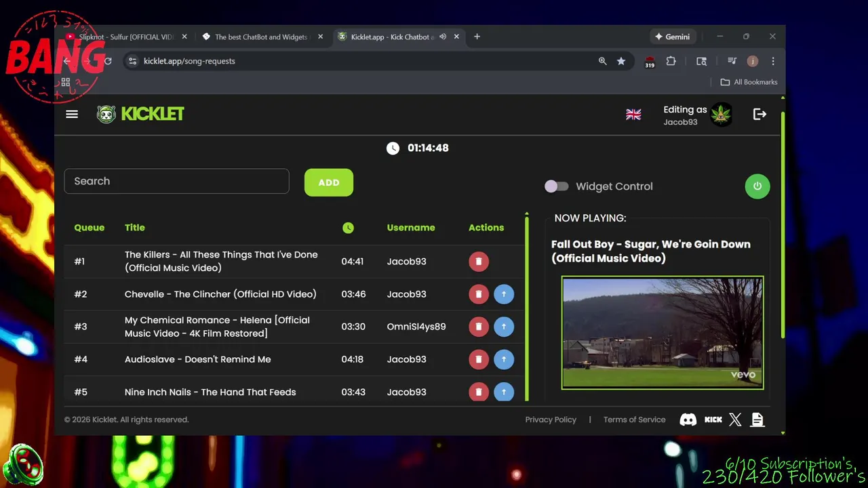
Task: Click the logout icon
Action: 759,115
